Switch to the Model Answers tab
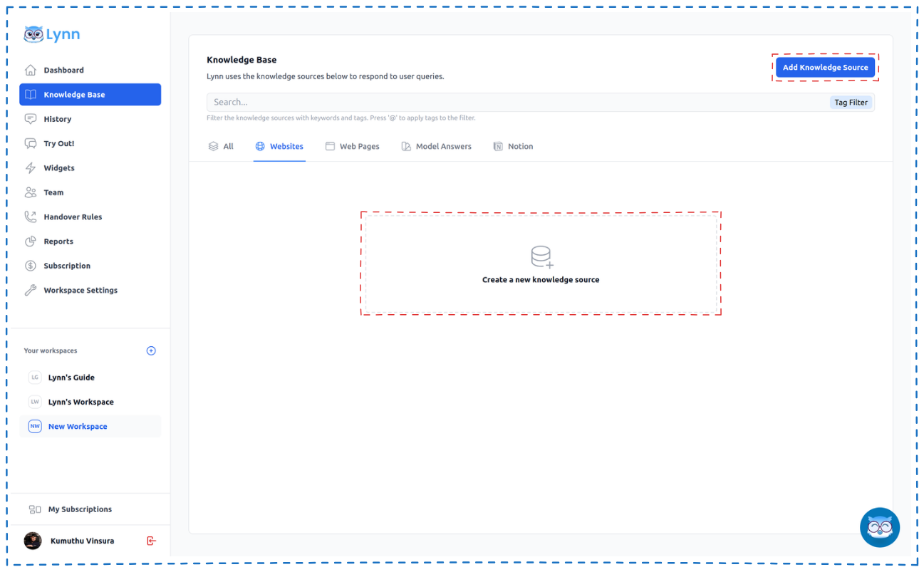This screenshot has height=572, width=924. pos(436,147)
